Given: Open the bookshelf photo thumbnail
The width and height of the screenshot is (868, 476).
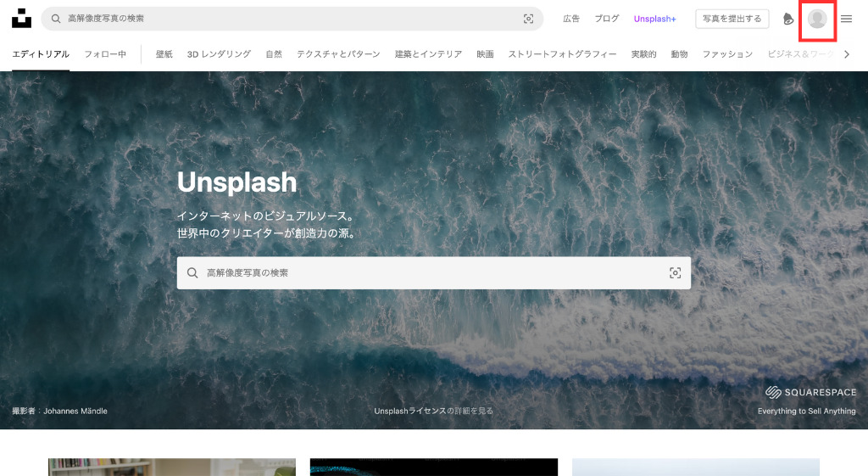Looking at the screenshot, I should pyautogui.click(x=171, y=468).
